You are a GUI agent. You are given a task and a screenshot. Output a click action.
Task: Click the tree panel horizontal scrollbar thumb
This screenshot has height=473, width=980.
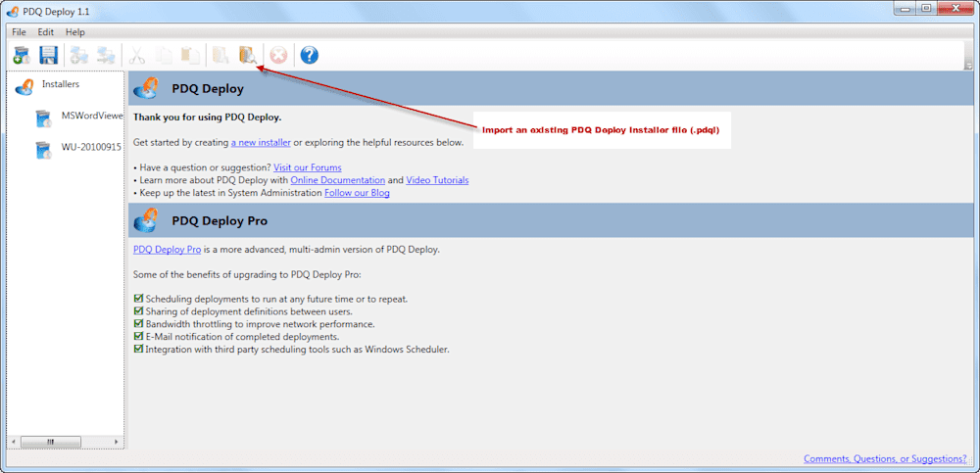[51, 442]
